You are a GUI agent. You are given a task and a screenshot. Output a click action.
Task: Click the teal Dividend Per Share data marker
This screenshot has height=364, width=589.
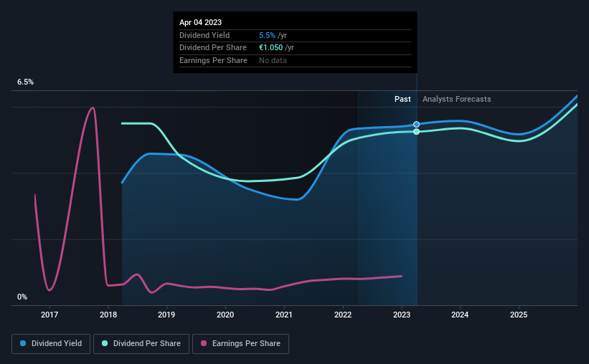point(416,132)
